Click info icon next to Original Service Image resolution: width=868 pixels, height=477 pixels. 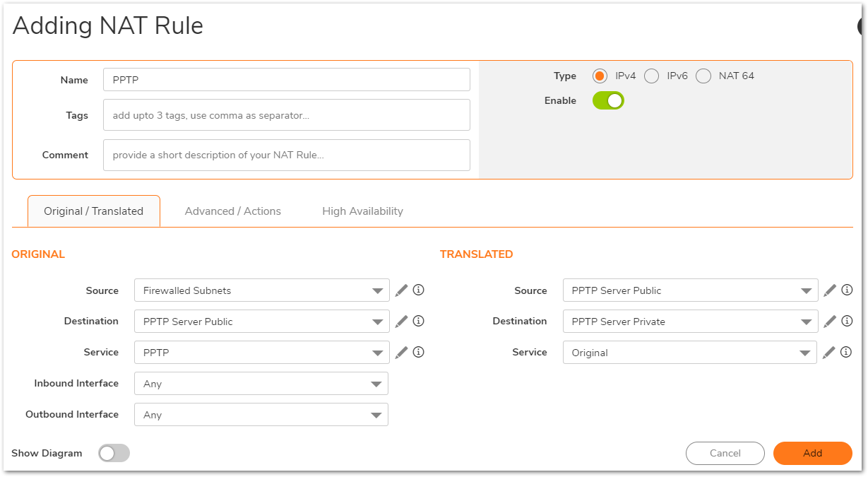418,352
